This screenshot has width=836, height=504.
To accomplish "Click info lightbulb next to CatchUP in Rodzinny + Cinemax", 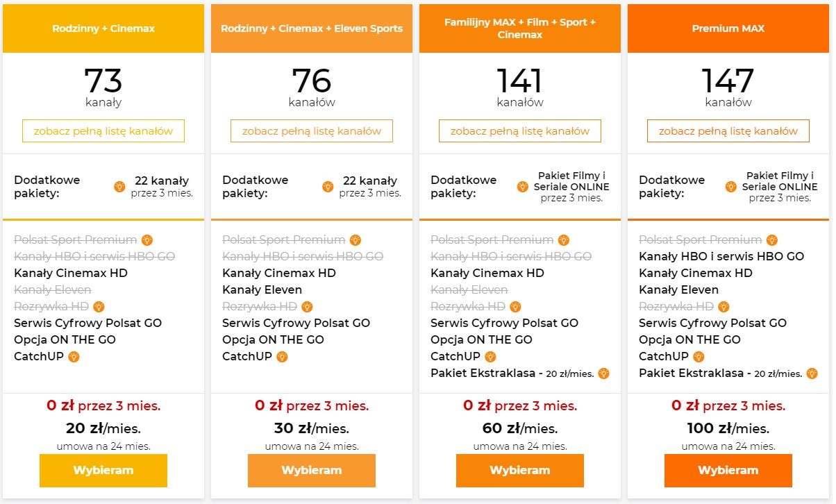I will point(74,357).
